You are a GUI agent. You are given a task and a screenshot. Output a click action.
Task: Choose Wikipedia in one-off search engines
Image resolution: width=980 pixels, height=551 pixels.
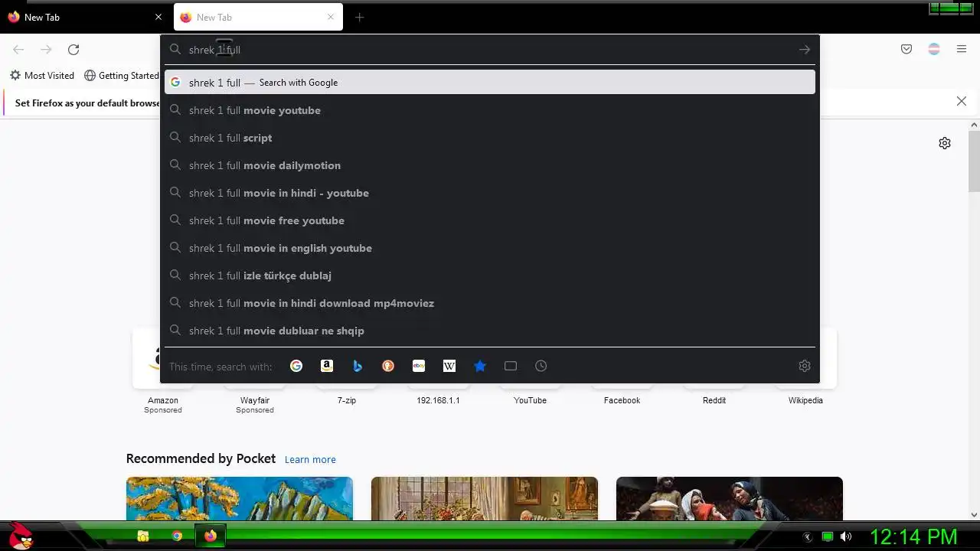tap(449, 366)
